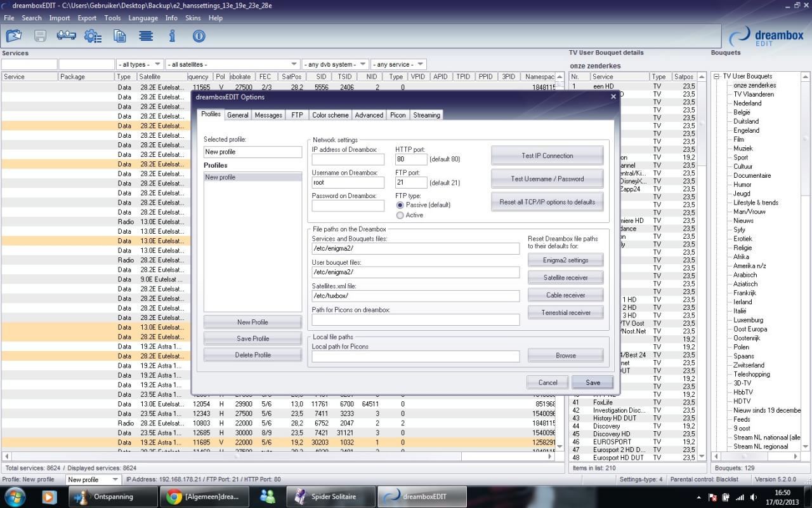Viewport: 812px width, 508px height.
Task: Click the horizontal scrollbar of Services list
Action: pyautogui.click(x=278, y=456)
